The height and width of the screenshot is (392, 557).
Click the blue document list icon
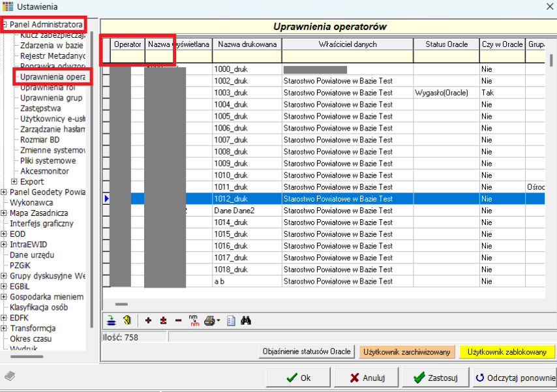[231, 320]
